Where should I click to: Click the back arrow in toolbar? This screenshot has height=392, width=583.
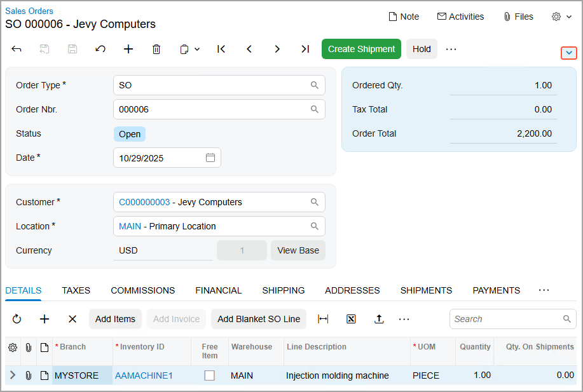[x=17, y=49]
